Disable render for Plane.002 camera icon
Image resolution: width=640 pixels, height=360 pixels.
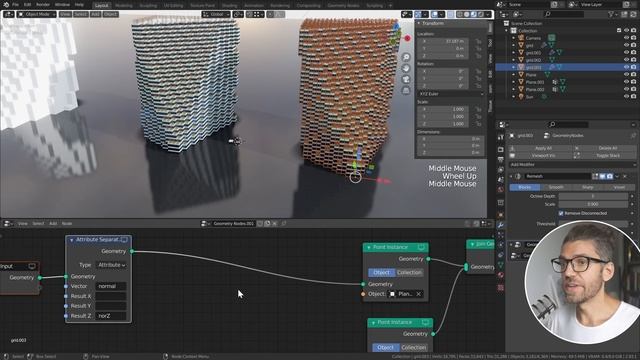pyautogui.click(x=633, y=89)
